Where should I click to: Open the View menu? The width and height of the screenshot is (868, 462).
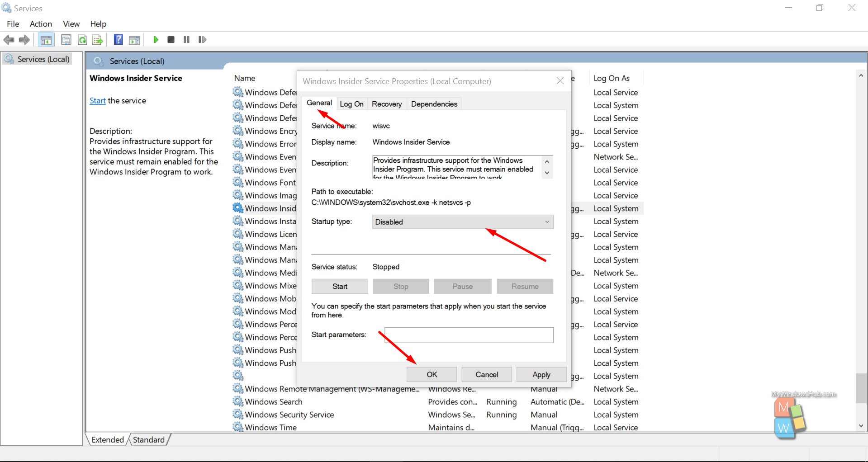tap(71, 24)
